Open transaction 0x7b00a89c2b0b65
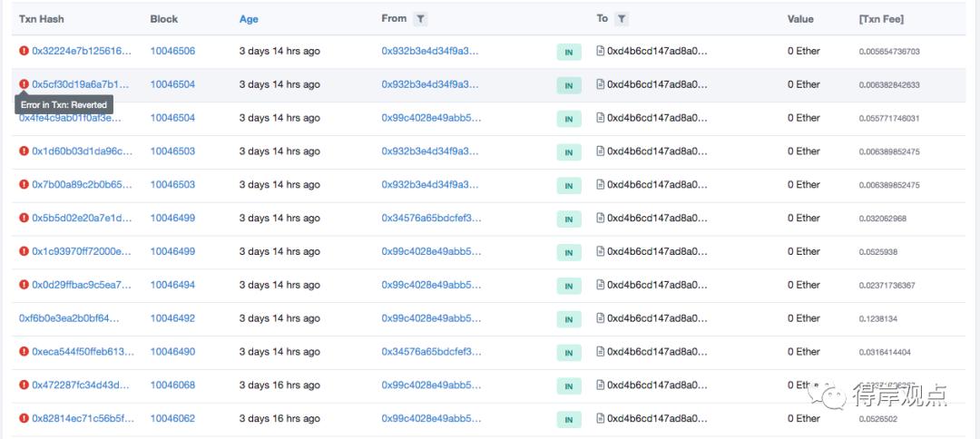The width and height of the screenshot is (980, 439). (x=83, y=184)
